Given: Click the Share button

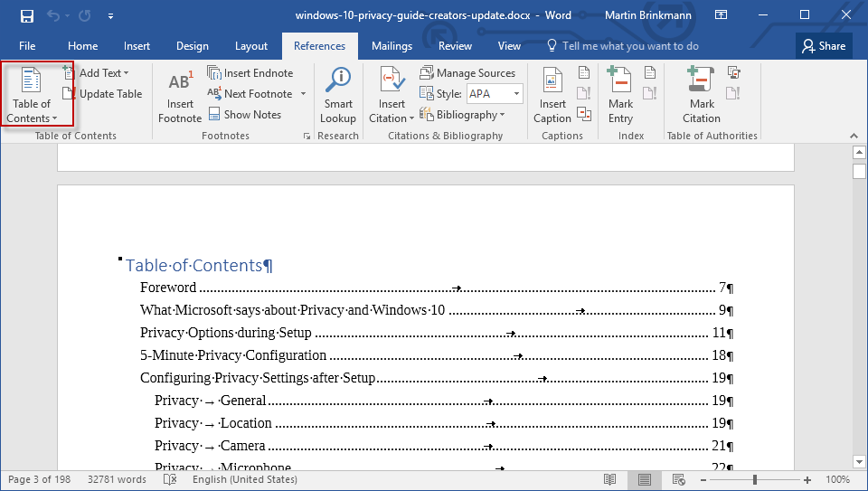Looking at the screenshot, I should coord(824,46).
